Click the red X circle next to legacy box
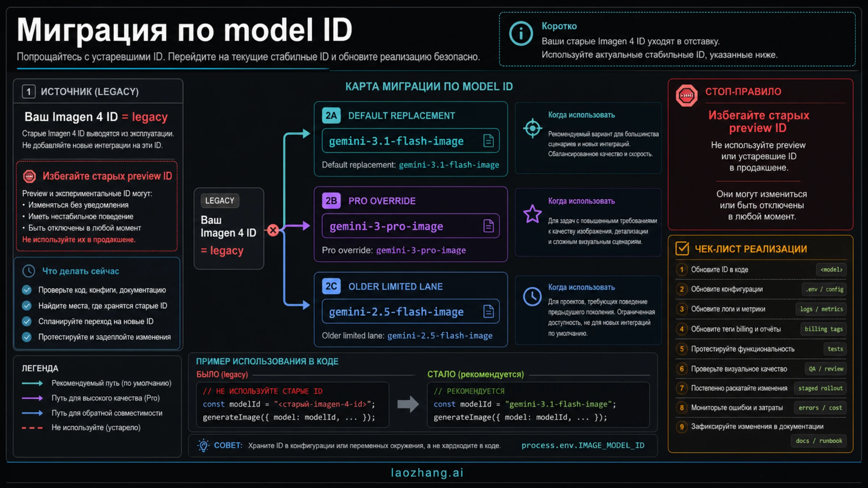This screenshot has height=488, width=868. (x=273, y=230)
